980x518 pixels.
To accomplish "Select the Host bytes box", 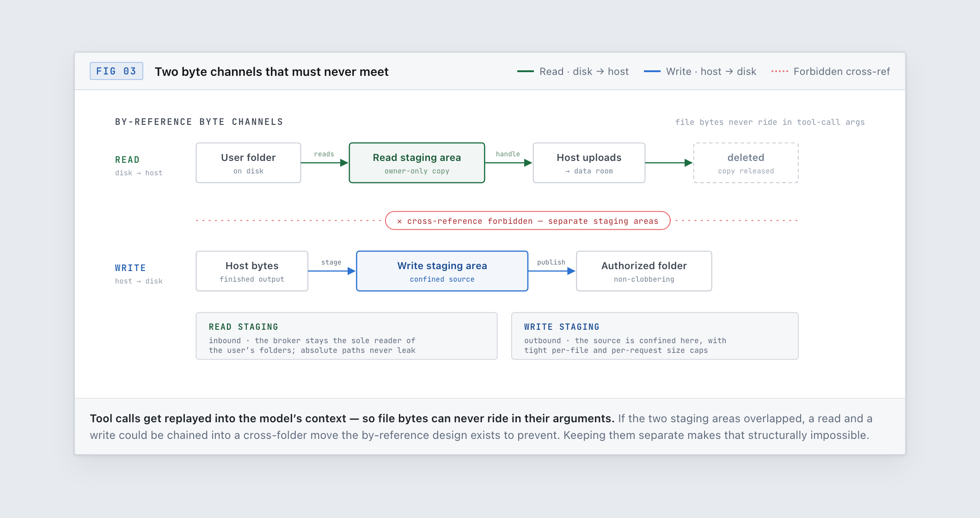I will point(252,271).
